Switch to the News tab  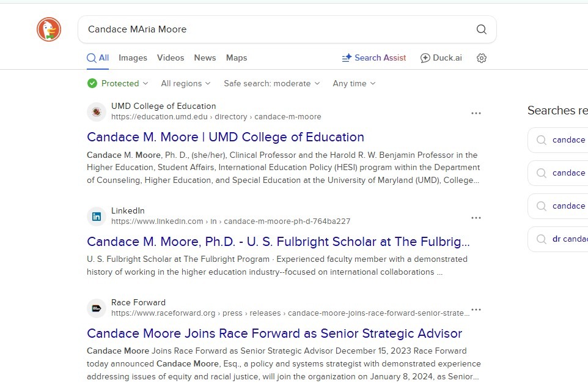click(x=205, y=58)
